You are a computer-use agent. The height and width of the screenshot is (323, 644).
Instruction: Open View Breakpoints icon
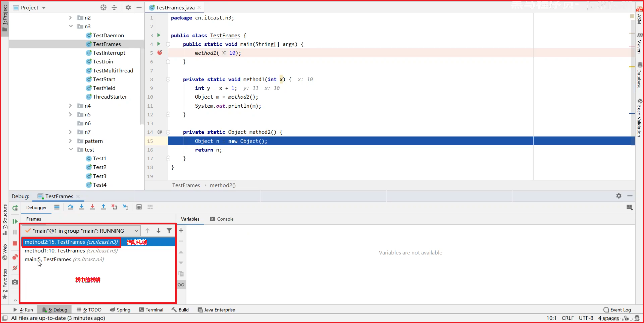(15, 257)
